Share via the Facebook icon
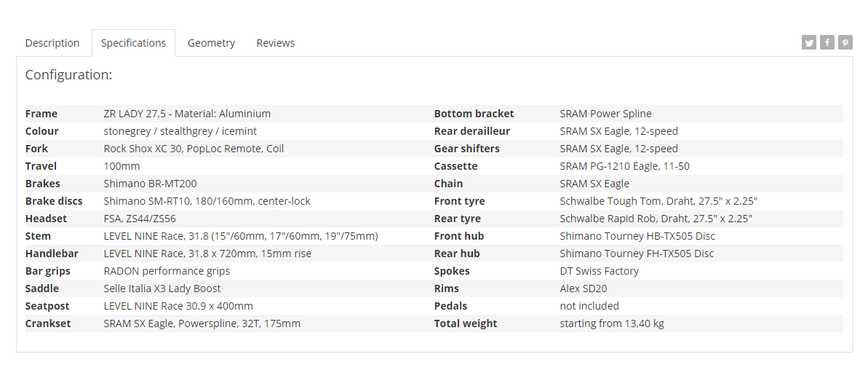Image resolution: width=868 pixels, height=365 pixels. click(827, 43)
